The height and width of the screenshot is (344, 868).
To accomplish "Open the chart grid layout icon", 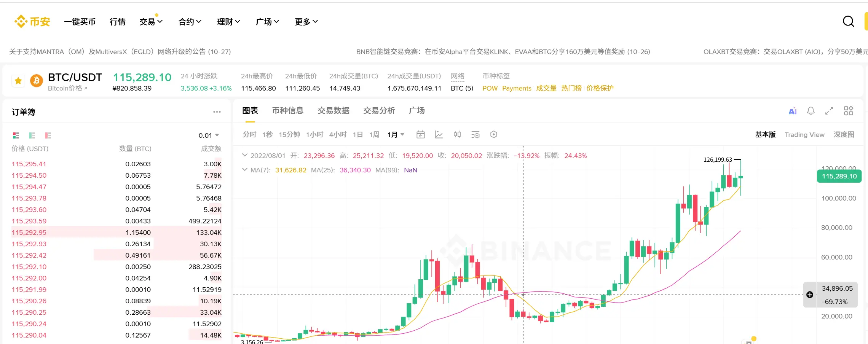I will (x=848, y=111).
